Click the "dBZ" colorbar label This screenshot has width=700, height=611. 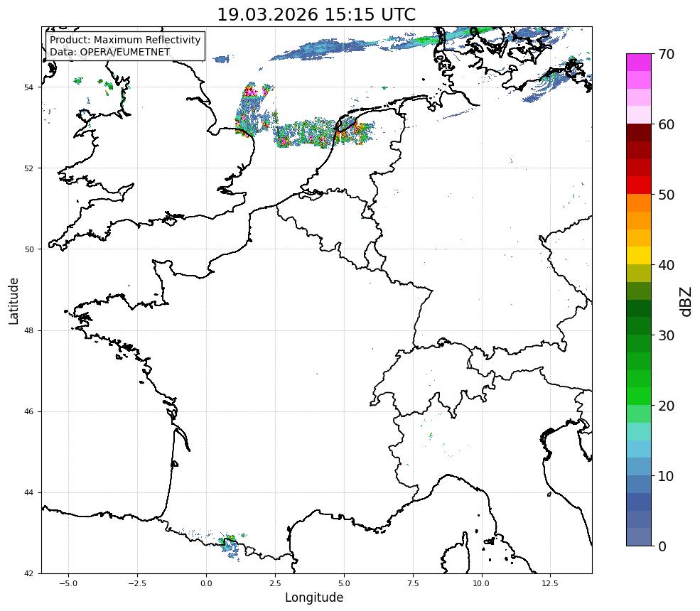point(686,302)
